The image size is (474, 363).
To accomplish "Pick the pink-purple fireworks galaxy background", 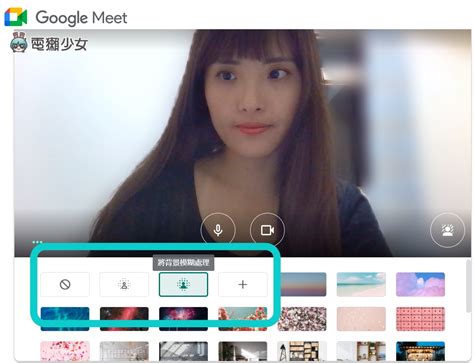I will click(x=183, y=319).
